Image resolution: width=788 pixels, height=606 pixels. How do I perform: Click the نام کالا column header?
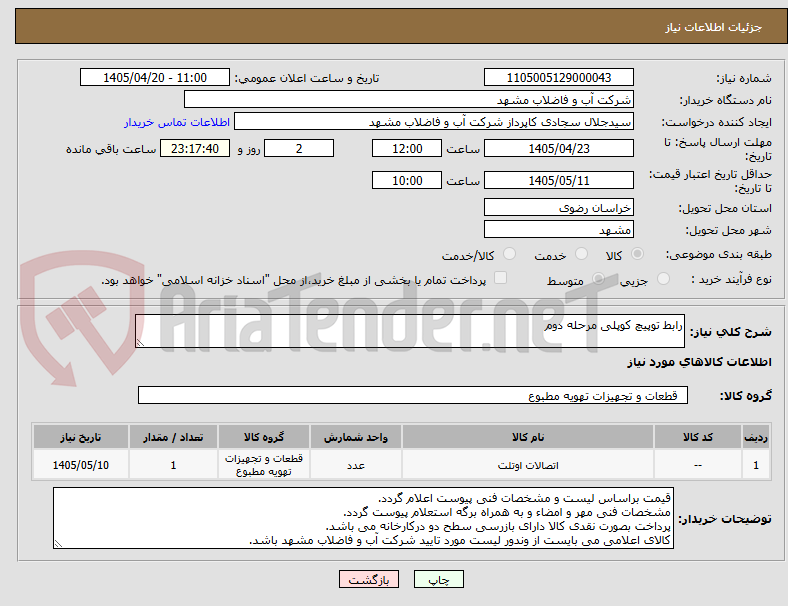[528, 437]
